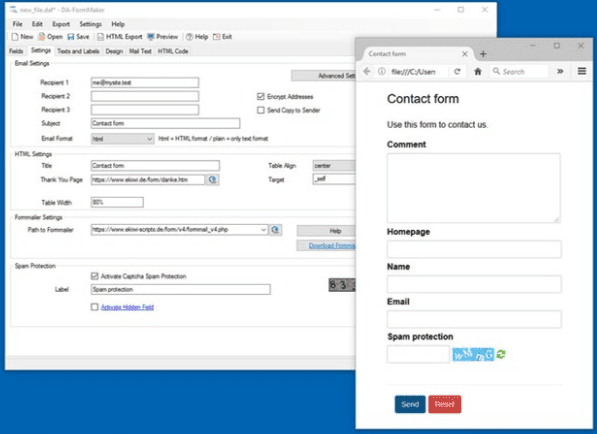Viewport: 597px width, 434px height.
Task: Open a new browser tab with plus
Action: coord(483,54)
